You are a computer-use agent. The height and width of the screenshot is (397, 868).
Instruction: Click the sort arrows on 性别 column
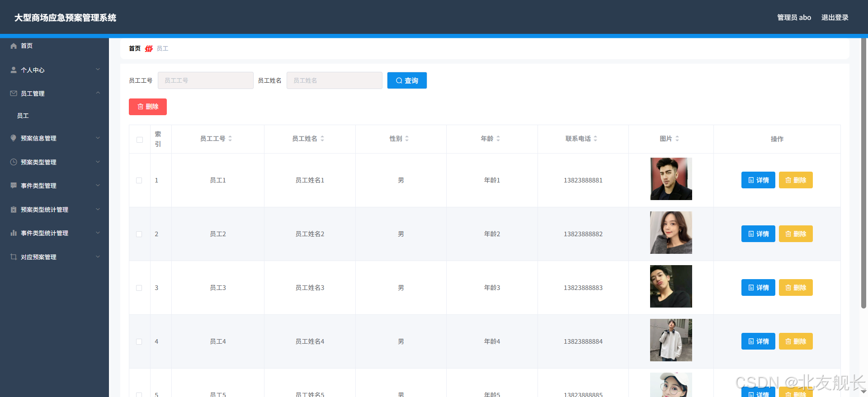407,139
